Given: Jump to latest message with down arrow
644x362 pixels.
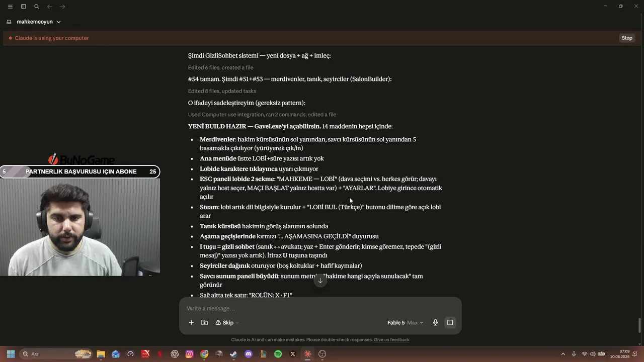Looking at the screenshot, I should coord(320,281).
